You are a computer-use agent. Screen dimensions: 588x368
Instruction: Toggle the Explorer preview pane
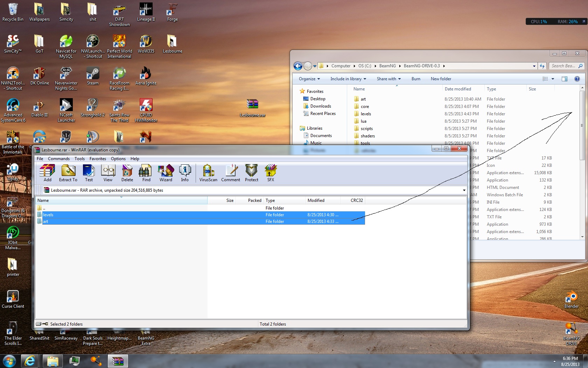point(565,79)
